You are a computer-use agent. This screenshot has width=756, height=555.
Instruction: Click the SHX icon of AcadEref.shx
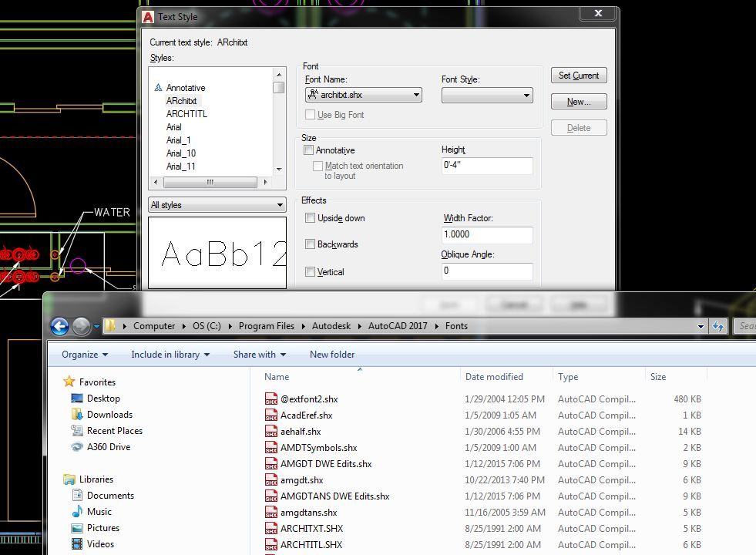click(271, 415)
